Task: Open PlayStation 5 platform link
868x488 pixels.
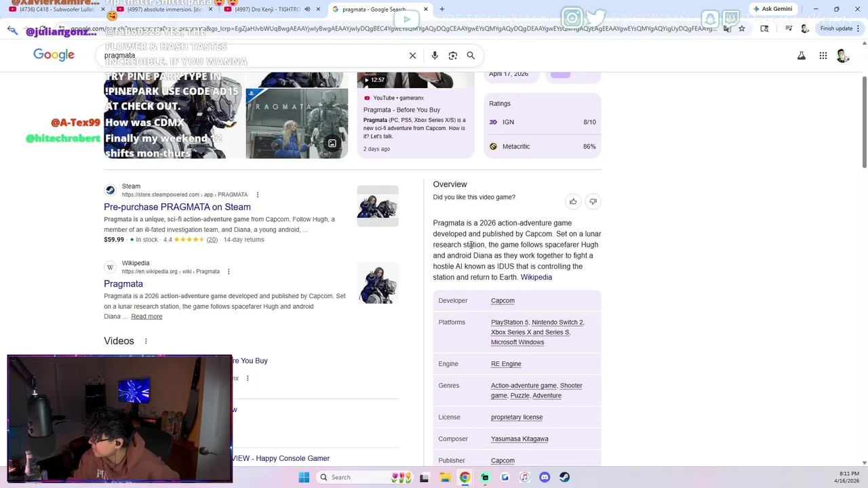Action: click(x=509, y=323)
